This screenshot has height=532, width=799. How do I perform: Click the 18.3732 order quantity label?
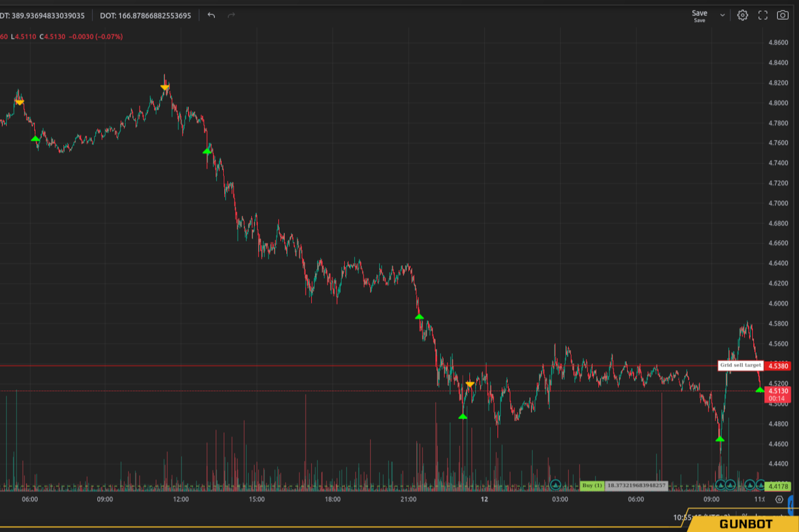636,486
